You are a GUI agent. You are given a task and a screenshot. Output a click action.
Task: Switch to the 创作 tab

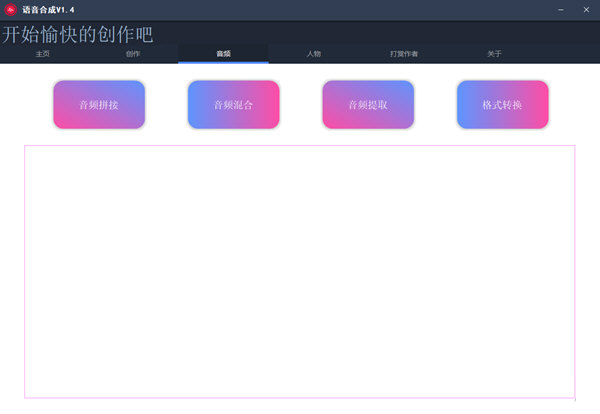[x=133, y=54]
